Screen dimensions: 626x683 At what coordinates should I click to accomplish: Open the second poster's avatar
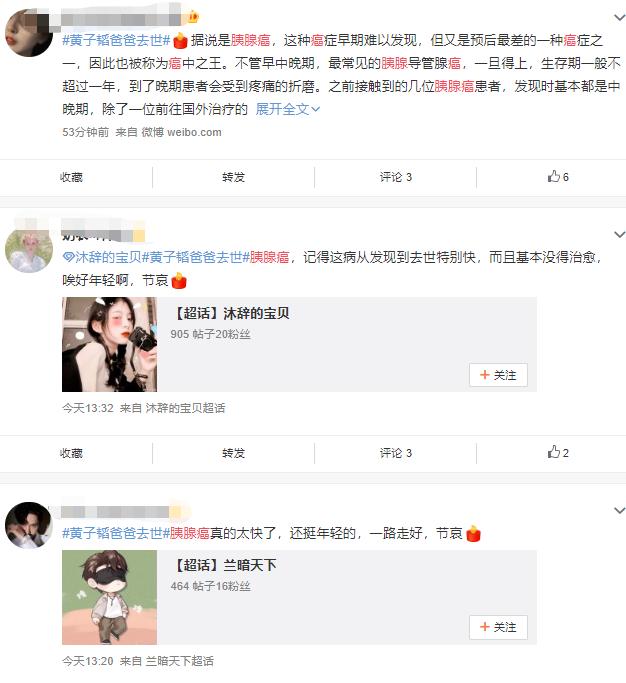[x=29, y=251]
